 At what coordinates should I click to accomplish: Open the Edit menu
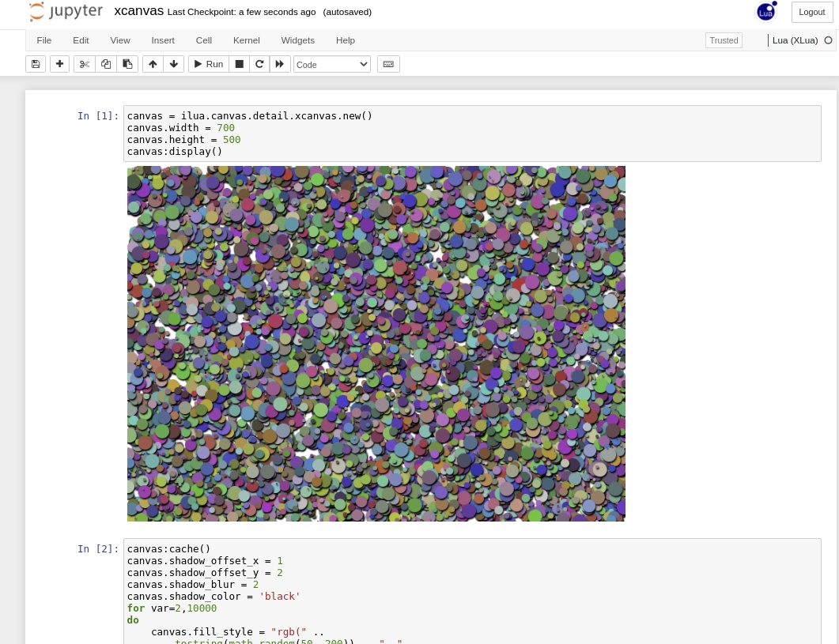coord(81,40)
